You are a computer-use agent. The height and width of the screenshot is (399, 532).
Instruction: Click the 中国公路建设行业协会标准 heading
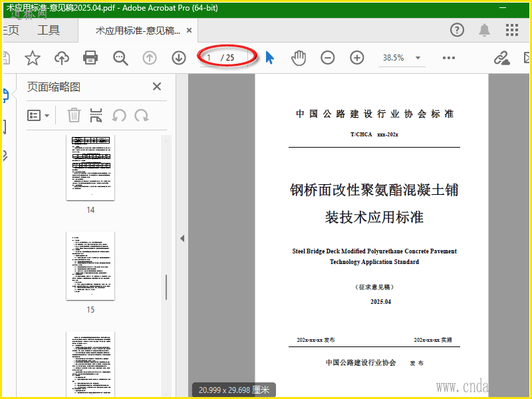tap(374, 114)
